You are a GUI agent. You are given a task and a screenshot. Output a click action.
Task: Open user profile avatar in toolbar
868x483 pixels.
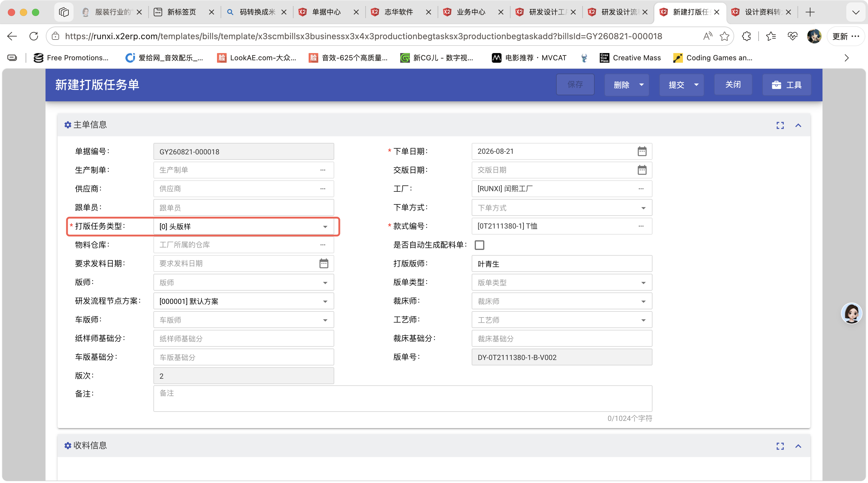(x=814, y=36)
